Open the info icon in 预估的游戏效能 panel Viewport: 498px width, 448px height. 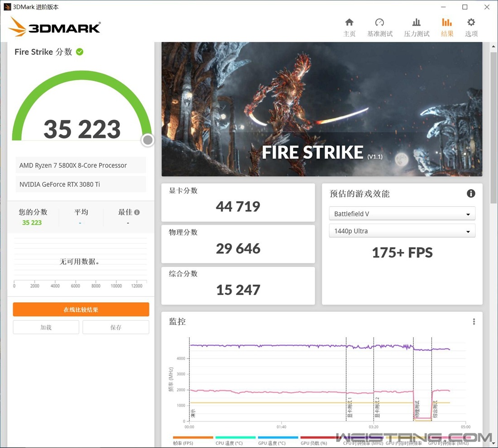(x=471, y=193)
